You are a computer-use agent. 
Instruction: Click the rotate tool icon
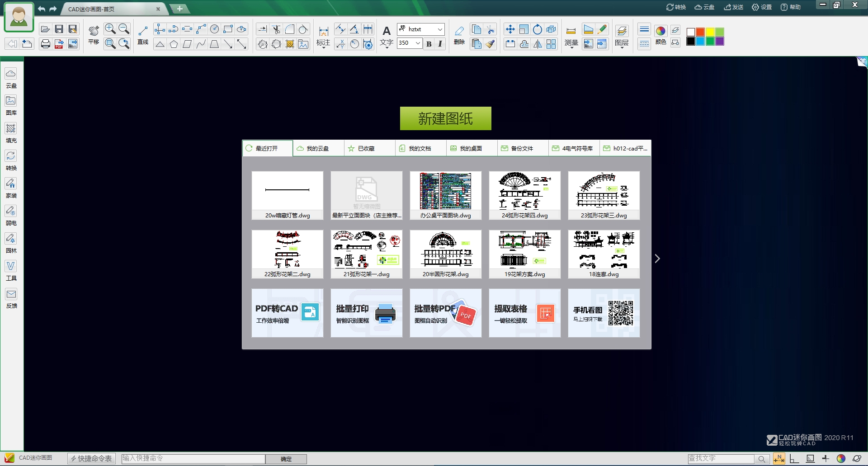pyautogui.click(x=537, y=29)
